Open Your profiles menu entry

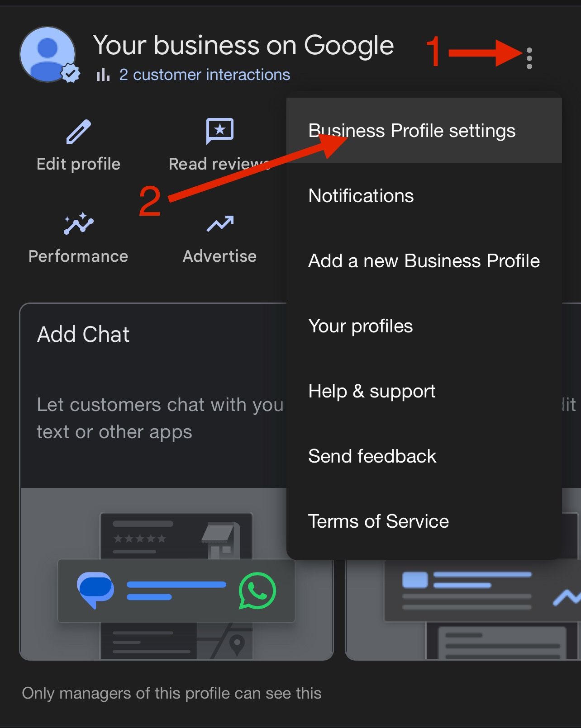424,326
